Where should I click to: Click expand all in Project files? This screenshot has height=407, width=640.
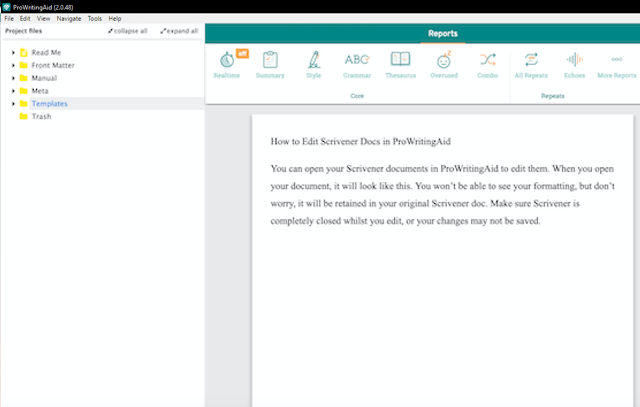pyautogui.click(x=179, y=31)
